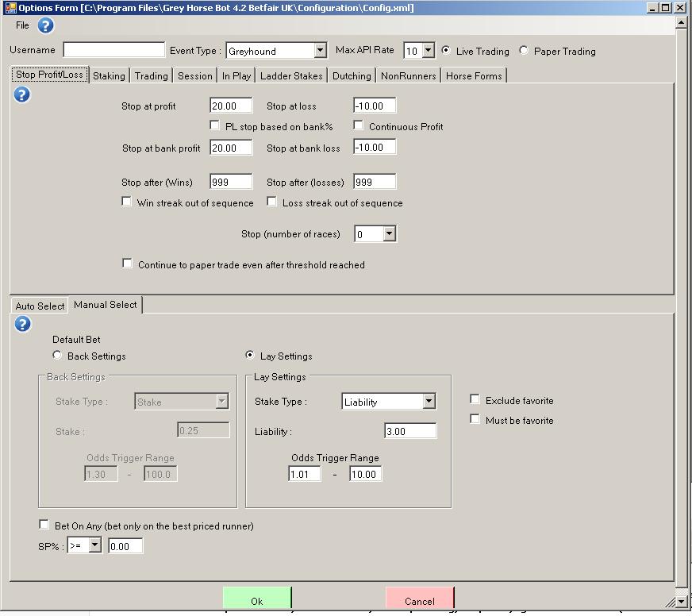Switch to the Staking tab
Image resolution: width=692 pixels, height=616 pixels.
coord(109,76)
